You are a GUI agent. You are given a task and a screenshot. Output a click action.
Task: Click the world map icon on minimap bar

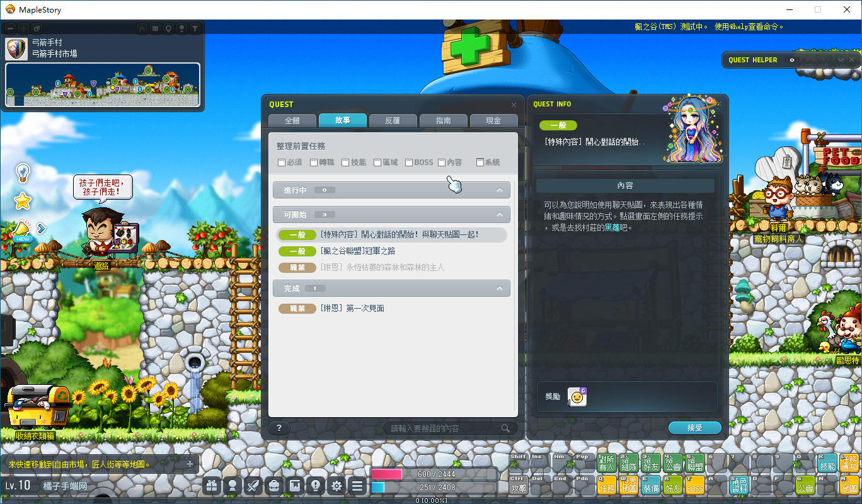tap(155, 28)
